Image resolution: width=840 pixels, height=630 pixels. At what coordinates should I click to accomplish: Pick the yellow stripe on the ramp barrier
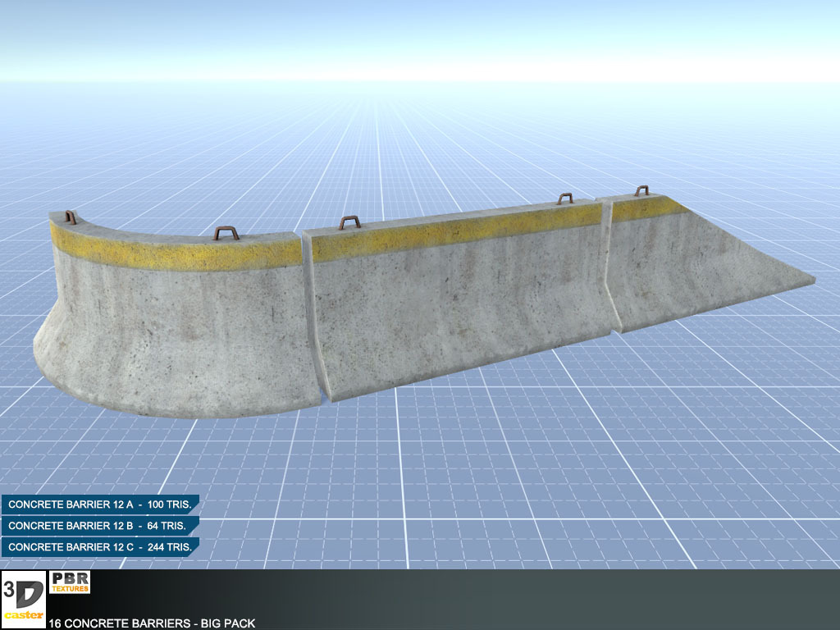(648, 208)
